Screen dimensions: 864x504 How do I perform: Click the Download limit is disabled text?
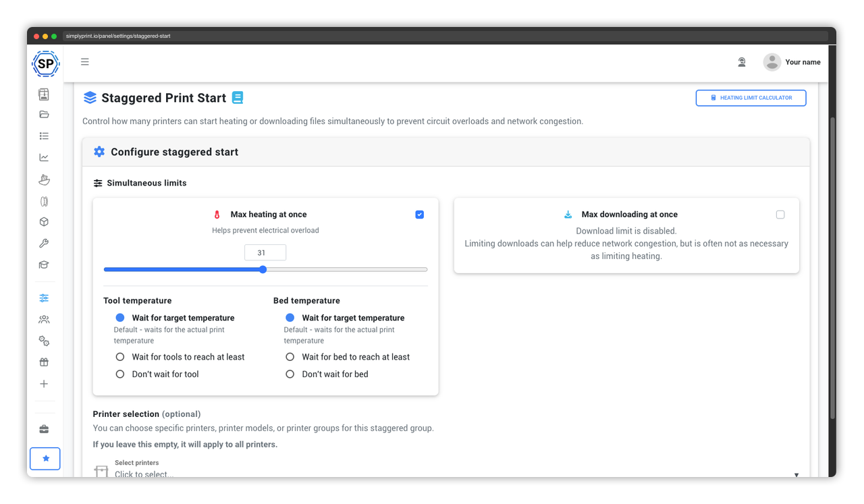coord(626,231)
